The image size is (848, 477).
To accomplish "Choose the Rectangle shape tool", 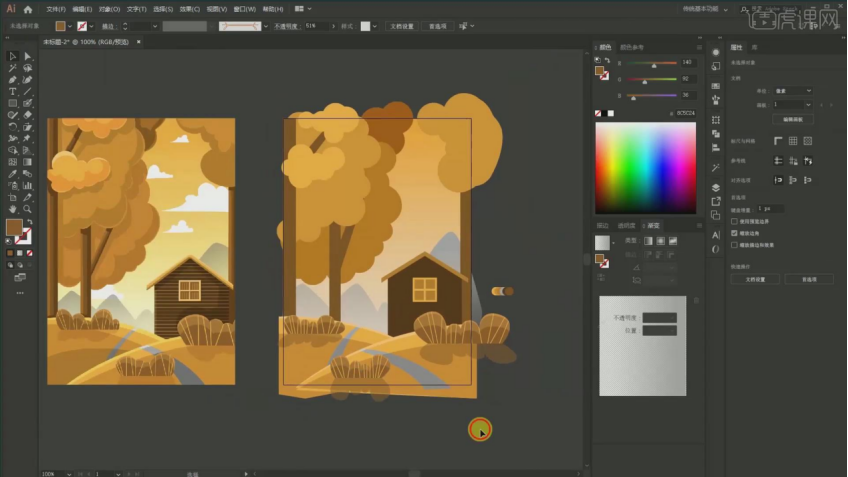I will coord(12,103).
